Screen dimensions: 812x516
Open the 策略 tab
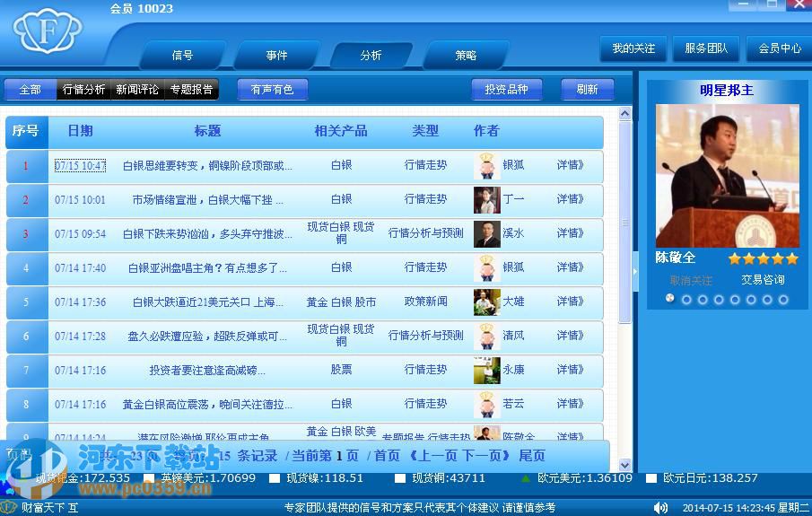pyautogui.click(x=466, y=55)
